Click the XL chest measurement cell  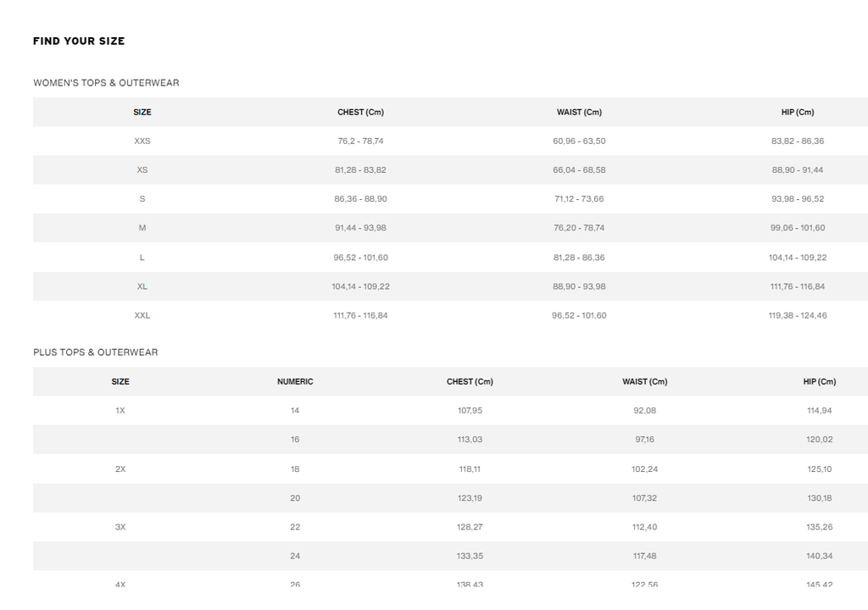(360, 286)
